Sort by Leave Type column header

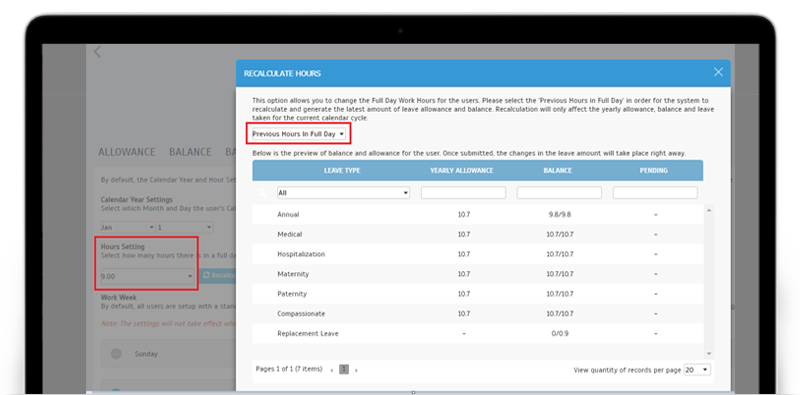click(x=342, y=170)
